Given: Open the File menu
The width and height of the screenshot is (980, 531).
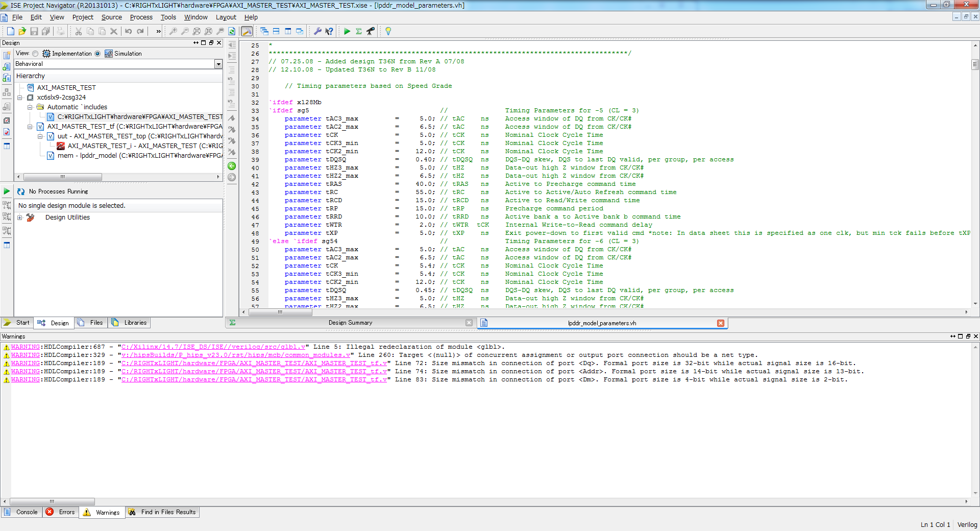Looking at the screenshot, I should pyautogui.click(x=17, y=17).
